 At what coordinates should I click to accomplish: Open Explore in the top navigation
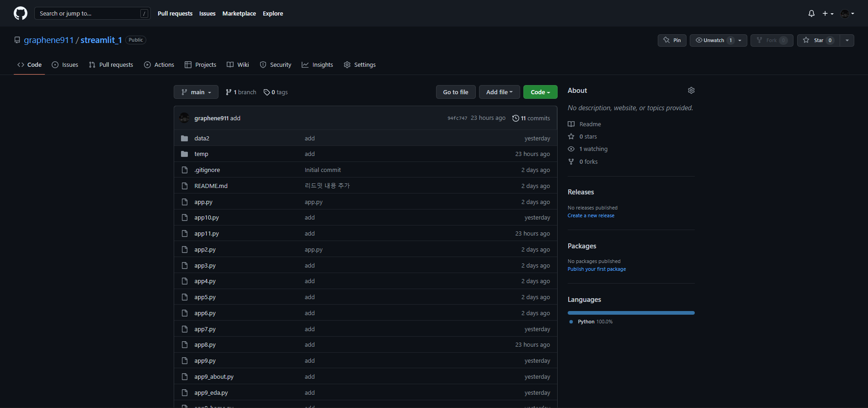pos(273,14)
